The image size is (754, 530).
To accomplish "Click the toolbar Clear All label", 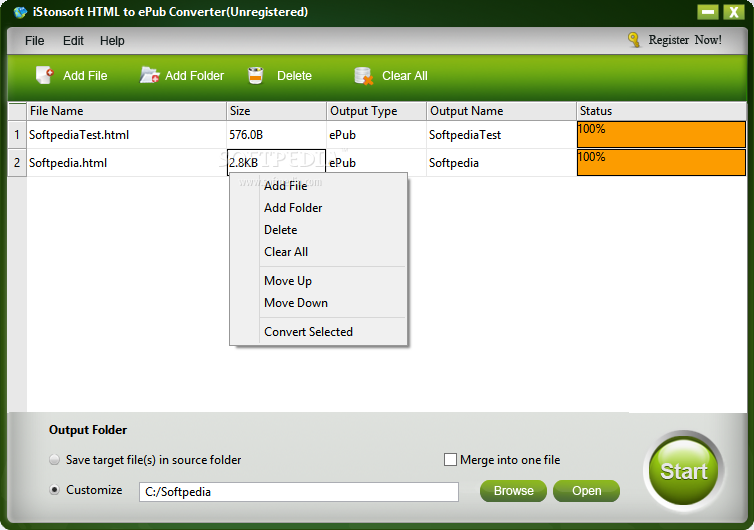I will [x=404, y=76].
